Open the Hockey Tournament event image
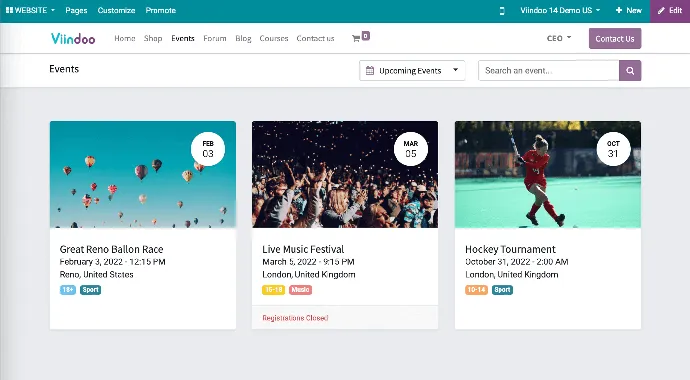Viewport: 690px width, 380px height. (548, 174)
